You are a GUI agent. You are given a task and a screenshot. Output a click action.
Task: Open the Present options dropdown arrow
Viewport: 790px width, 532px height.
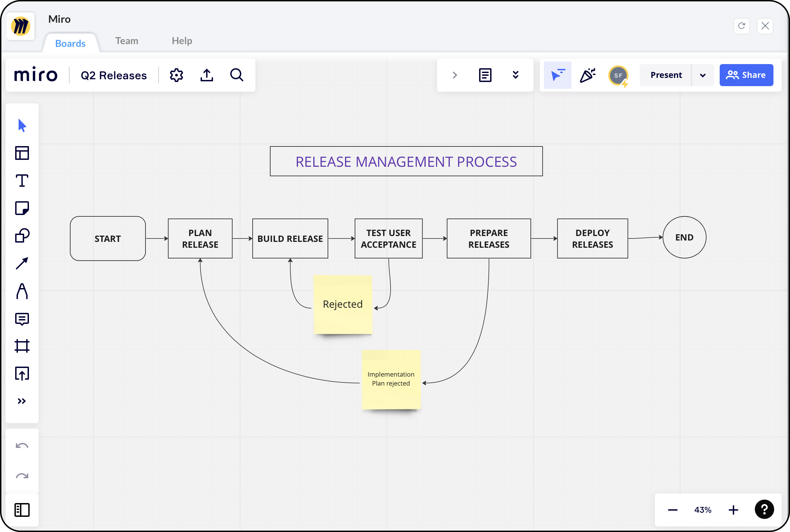[x=702, y=75]
